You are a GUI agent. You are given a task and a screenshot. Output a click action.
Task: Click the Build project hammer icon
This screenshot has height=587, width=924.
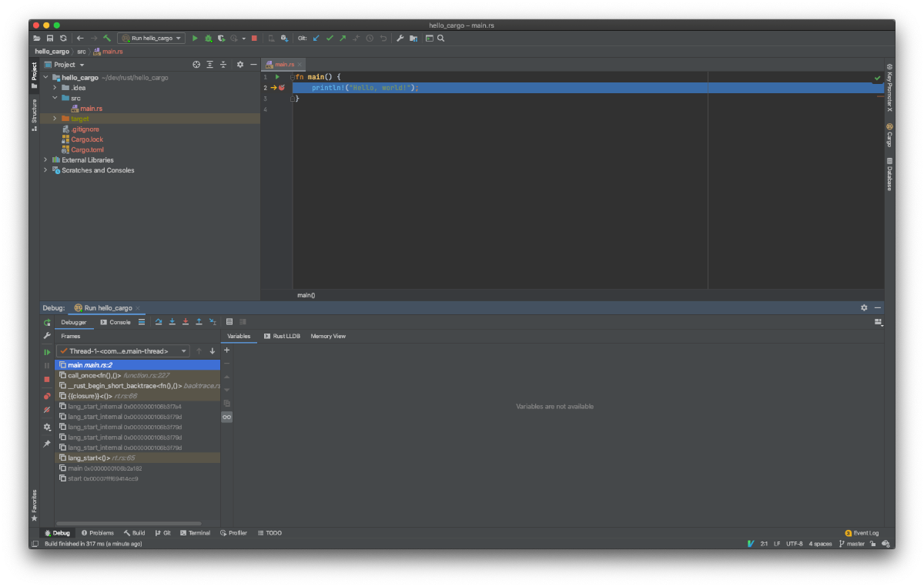coord(106,38)
